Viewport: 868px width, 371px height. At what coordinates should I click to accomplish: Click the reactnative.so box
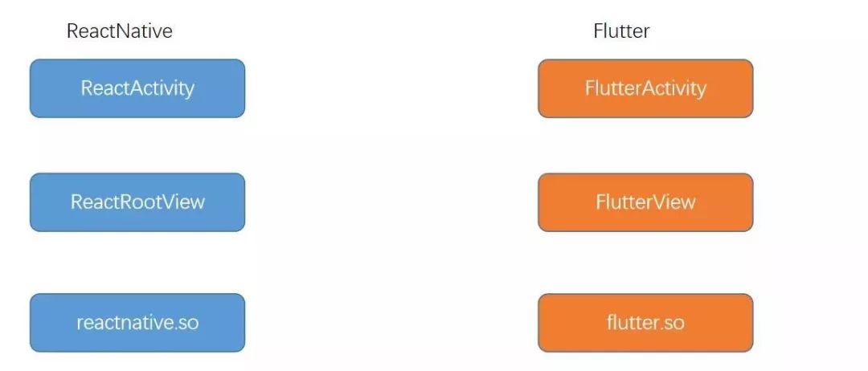[x=137, y=323]
